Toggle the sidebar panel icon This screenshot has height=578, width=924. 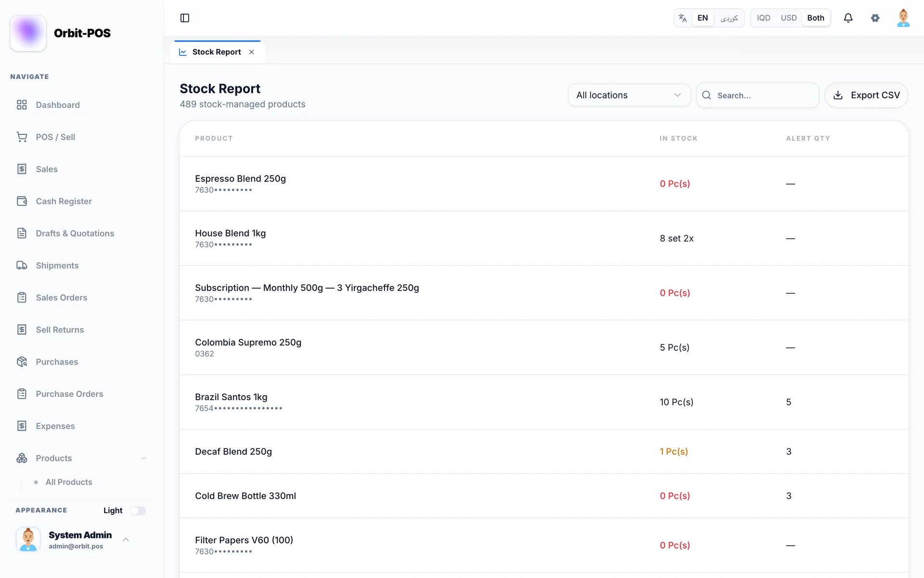pyautogui.click(x=185, y=18)
